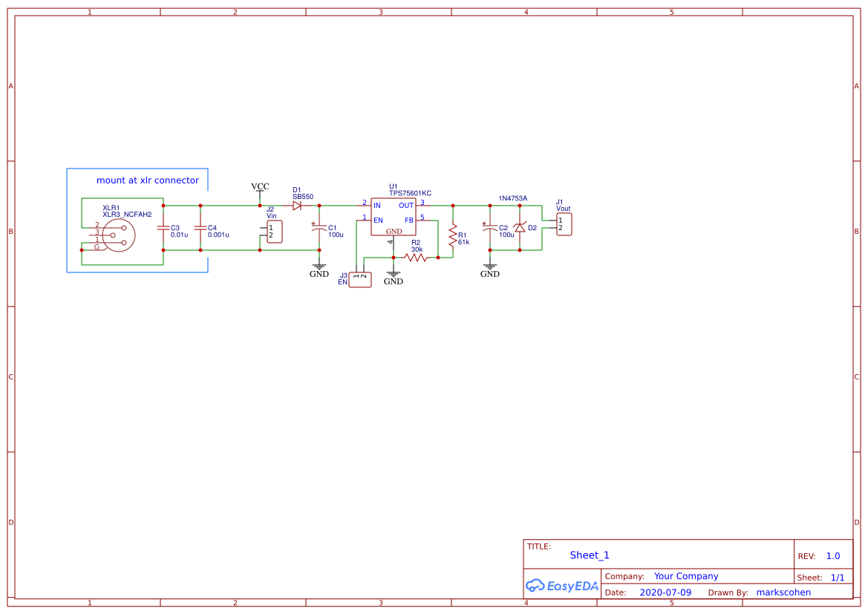Click the FB pin label on U1

pos(409,221)
